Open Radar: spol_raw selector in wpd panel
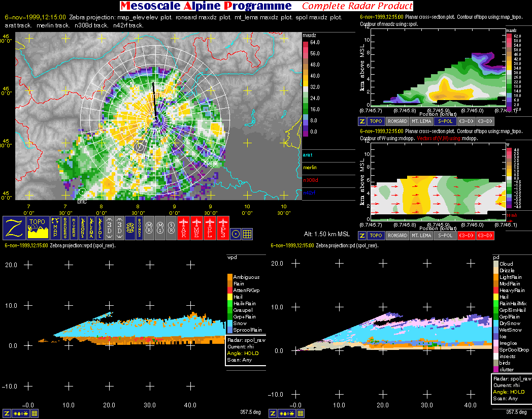This screenshot has height=419, width=532. click(245, 340)
